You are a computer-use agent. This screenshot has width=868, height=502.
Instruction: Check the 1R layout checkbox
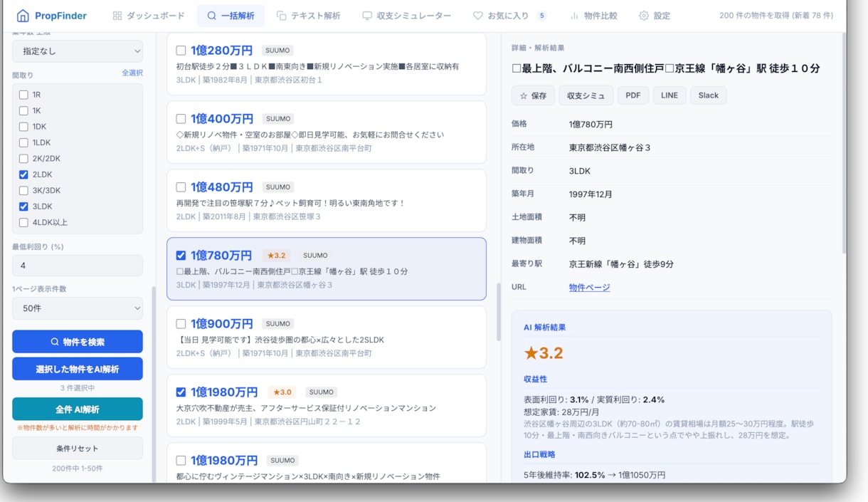23,95
